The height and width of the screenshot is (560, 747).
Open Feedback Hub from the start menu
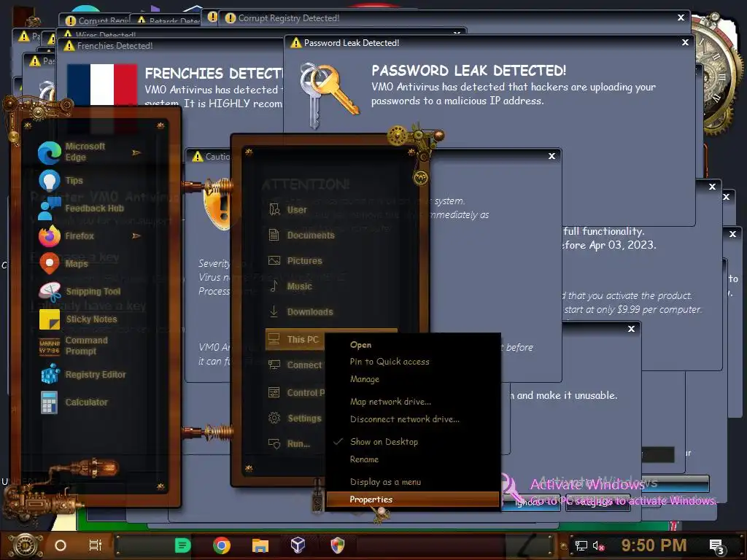pyautogui.click(x=81, y=208)
